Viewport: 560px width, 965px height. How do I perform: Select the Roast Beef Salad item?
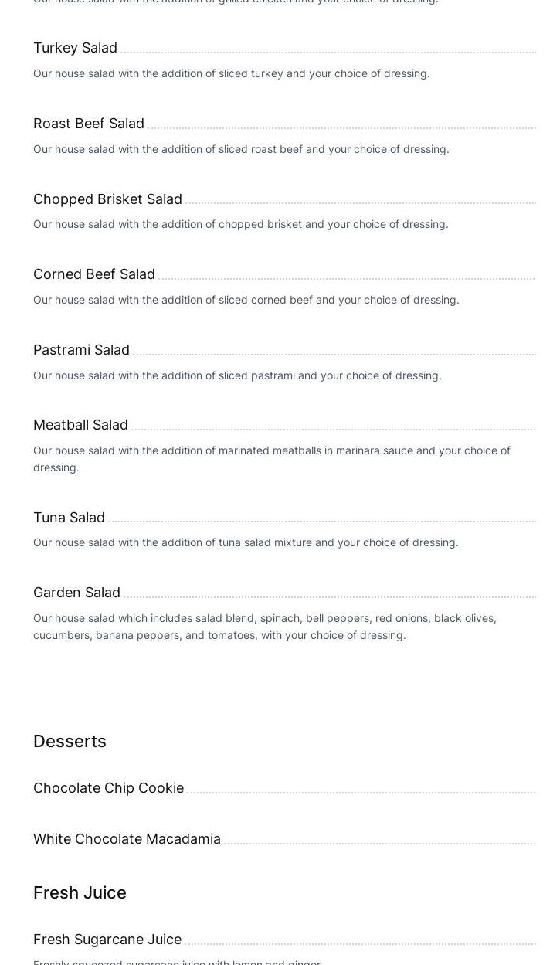click(89, 124)
